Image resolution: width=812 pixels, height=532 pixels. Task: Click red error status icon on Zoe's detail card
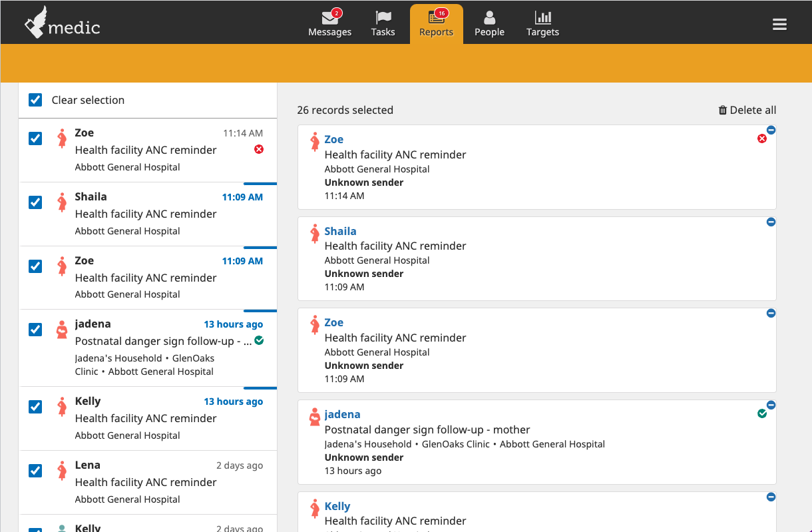pyautogui.click(x=762, y=138)
